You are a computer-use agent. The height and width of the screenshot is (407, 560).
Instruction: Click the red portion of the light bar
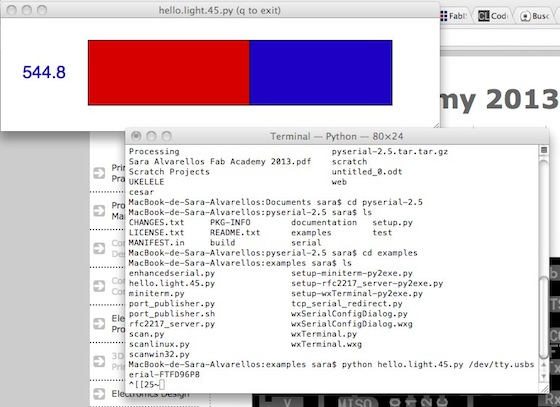coord(169,72)
